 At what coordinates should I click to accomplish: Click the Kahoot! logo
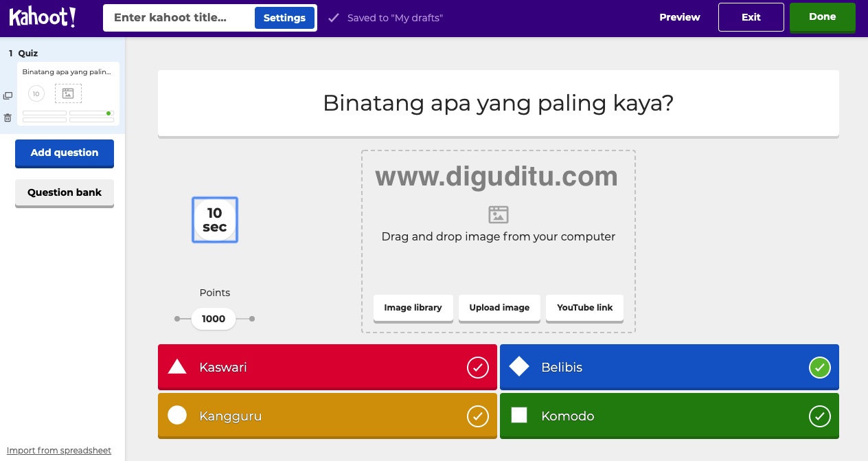click(x=43, y=17)
